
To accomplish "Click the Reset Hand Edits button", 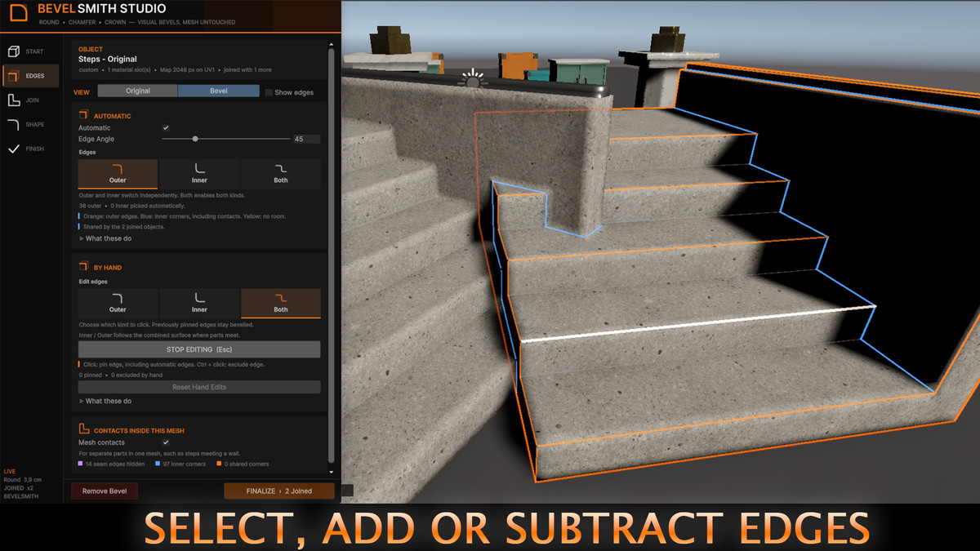I will 199,387.
